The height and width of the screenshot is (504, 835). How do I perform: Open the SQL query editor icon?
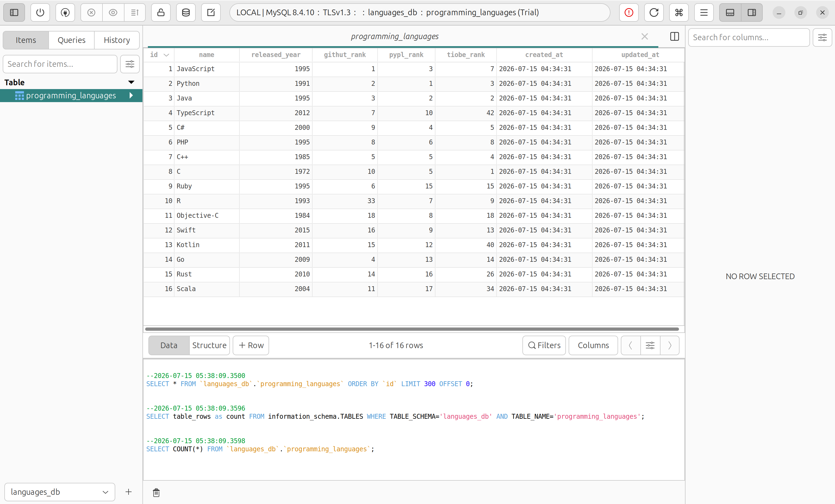tap(211, 12)
